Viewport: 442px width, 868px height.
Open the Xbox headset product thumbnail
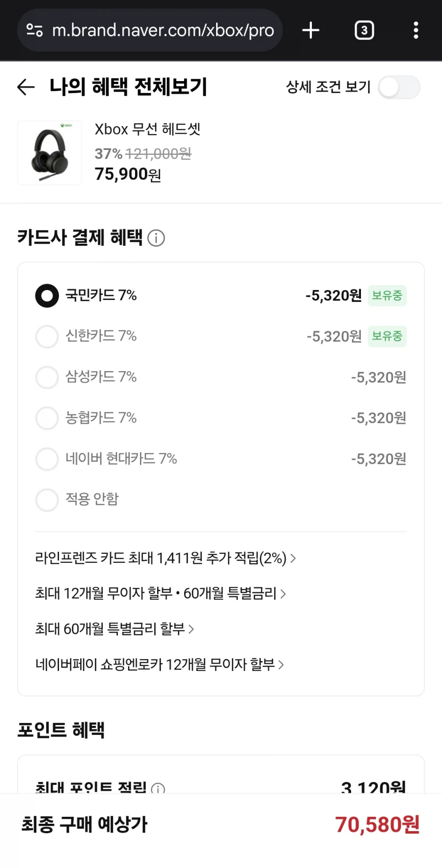(49, 153)
